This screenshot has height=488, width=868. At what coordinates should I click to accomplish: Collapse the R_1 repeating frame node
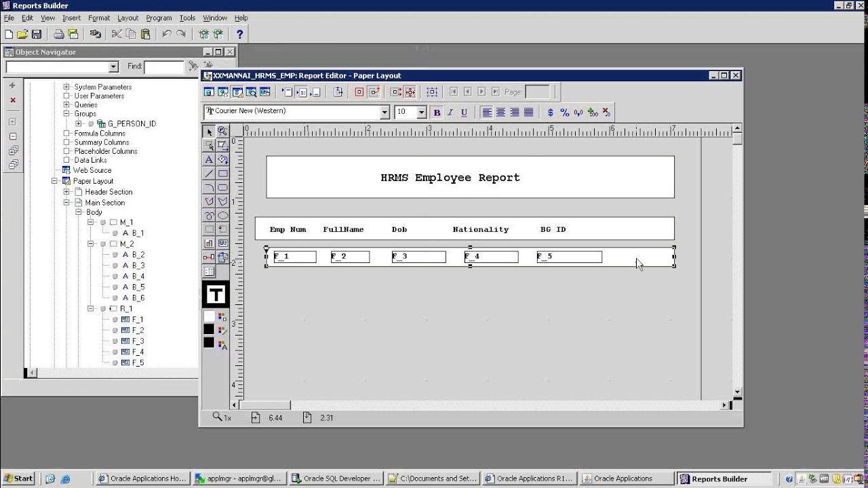[x=91, y=308]
